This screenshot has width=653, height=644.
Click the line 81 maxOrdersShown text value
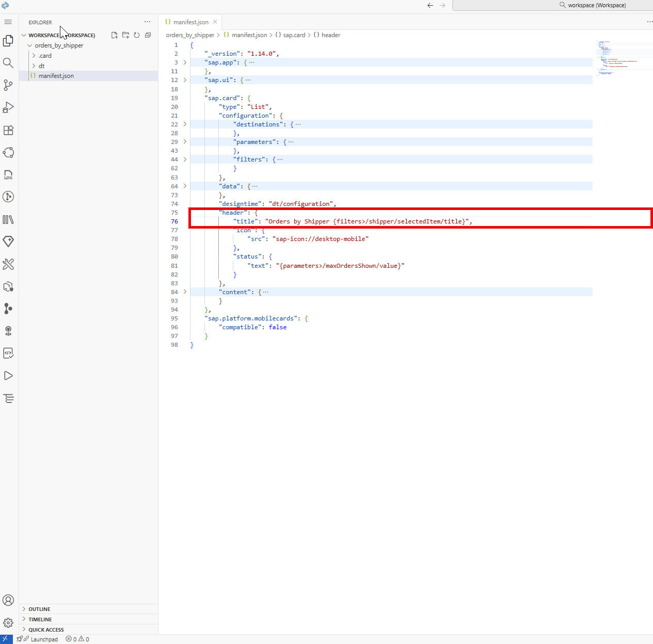(x=340, y=266)
